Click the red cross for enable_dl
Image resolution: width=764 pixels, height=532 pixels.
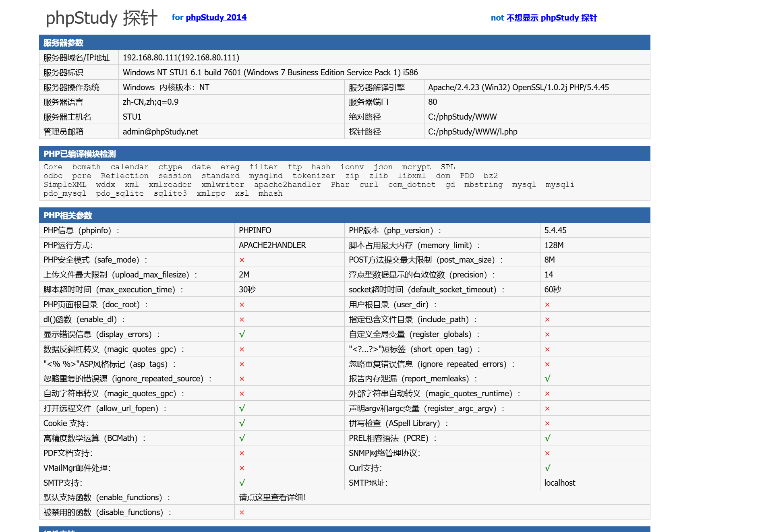pos(242,320)
